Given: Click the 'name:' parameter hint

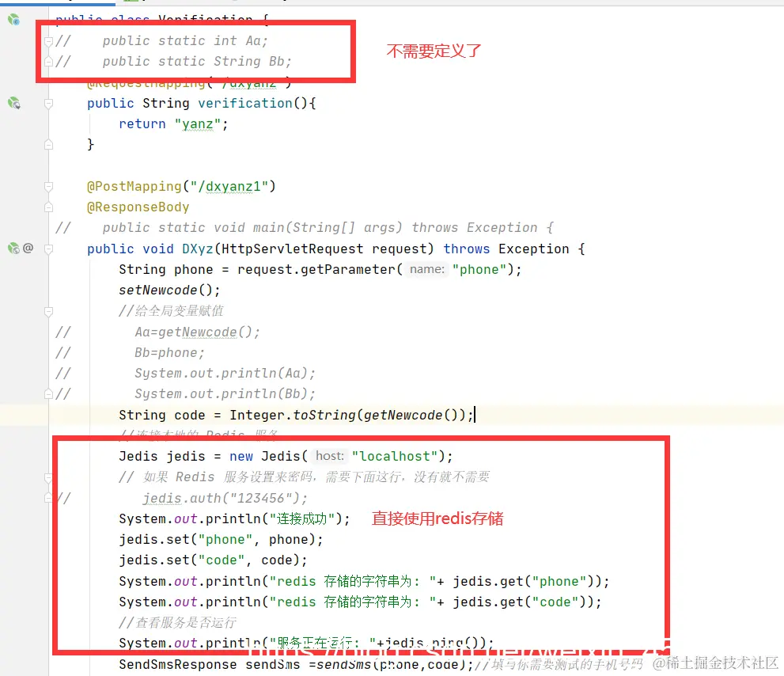Looking at the screenshot, I should [426, 269].
